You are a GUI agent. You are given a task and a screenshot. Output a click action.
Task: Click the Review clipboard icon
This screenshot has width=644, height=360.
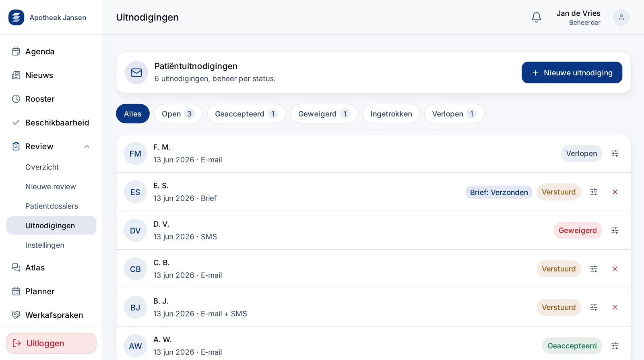pos(16,146)
